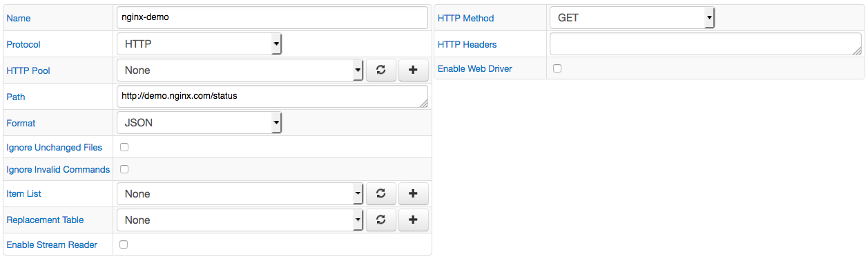This screenshot has width=868, height=259.
Task: Enable Ignore Unchanged Files checkbox
Action: point(124,147)
